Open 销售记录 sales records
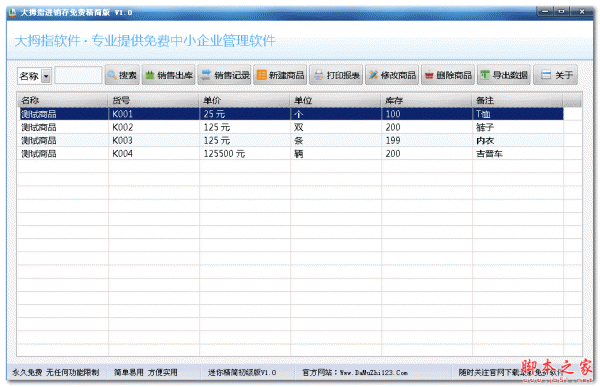The width and height of the screenshot is (600, 387). [225, 75]
